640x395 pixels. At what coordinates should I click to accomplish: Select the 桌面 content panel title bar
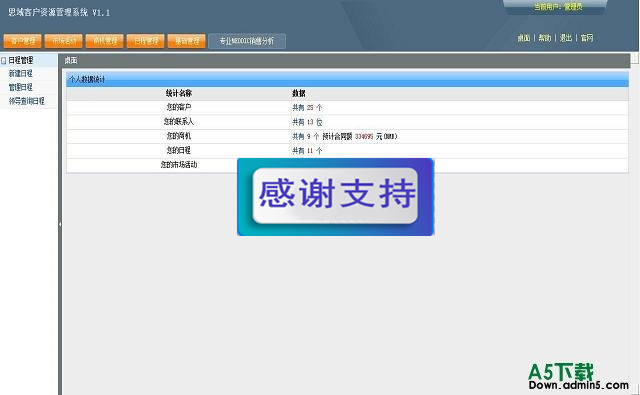tap(346, 60)
